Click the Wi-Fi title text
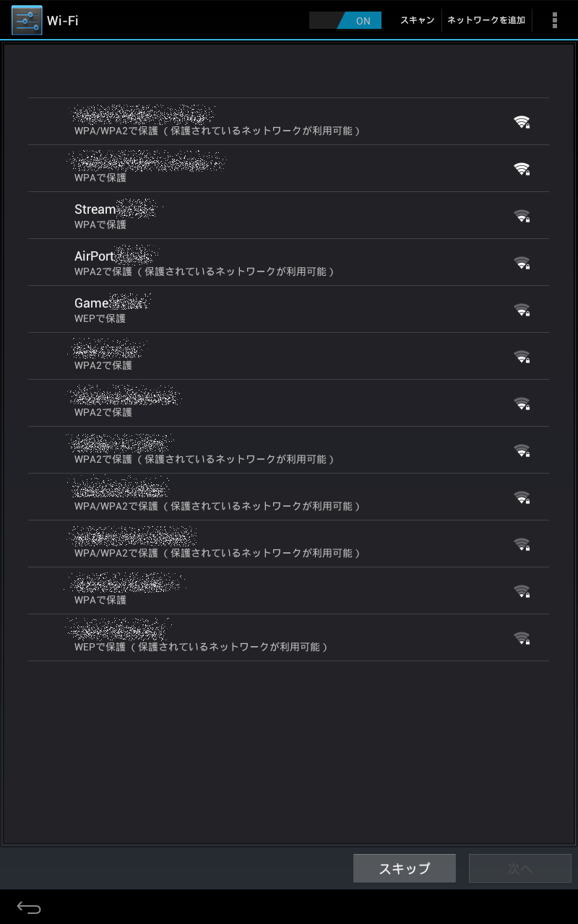This screenshot has height=924, width=578. click(x=63, y=20)
